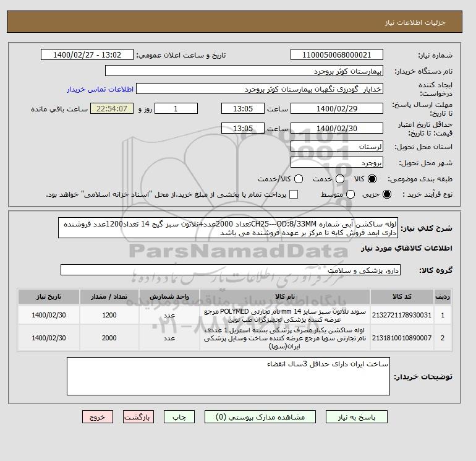Click the general need description text area
This screenshot has height=461, width=476.
point(228,228)
